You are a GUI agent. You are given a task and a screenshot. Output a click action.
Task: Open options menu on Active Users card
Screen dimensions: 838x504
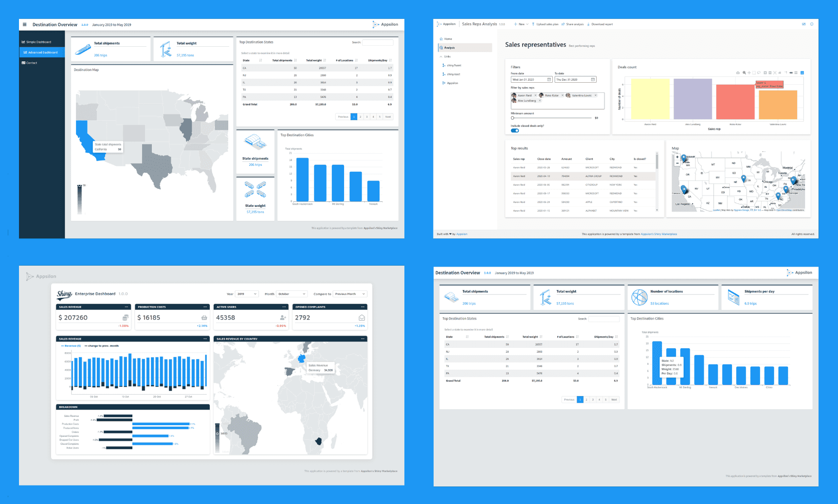point(284,307)
